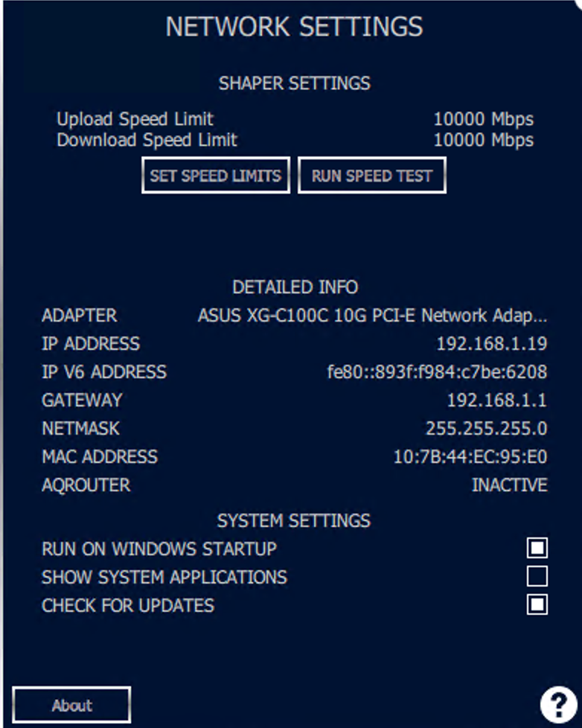
Task: Select the MAC address 10:7B:44:EC:95:E0
Action: (x=470, y=457)
